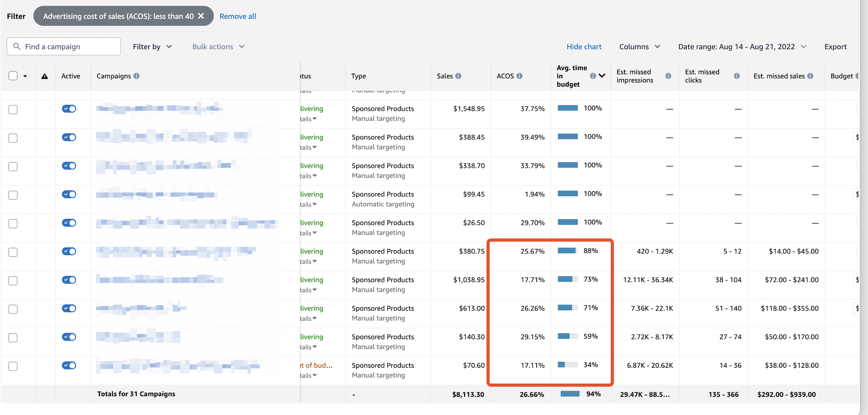The image size is (868, 415).
Task: Remove the ACOS less than 40 filter chip
Action: pos(201,16)
